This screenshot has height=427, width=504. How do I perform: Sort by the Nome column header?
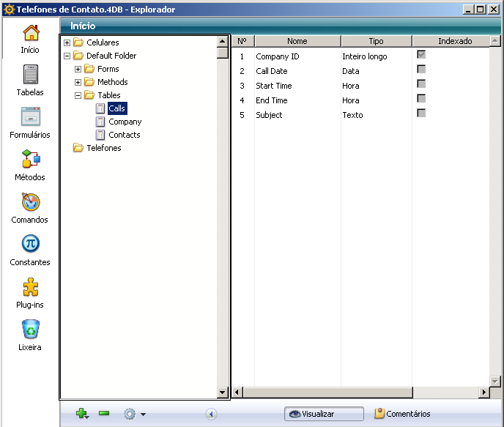[x=297, y=41]
